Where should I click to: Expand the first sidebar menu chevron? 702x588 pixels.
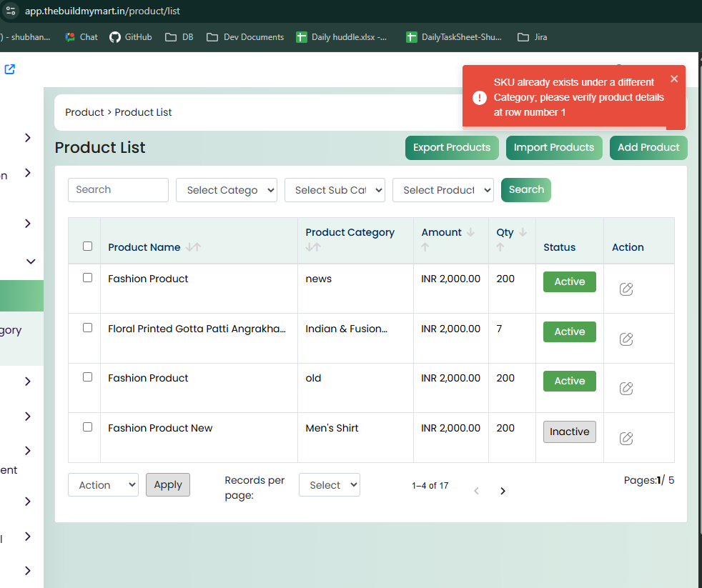(x=28, y=138)
